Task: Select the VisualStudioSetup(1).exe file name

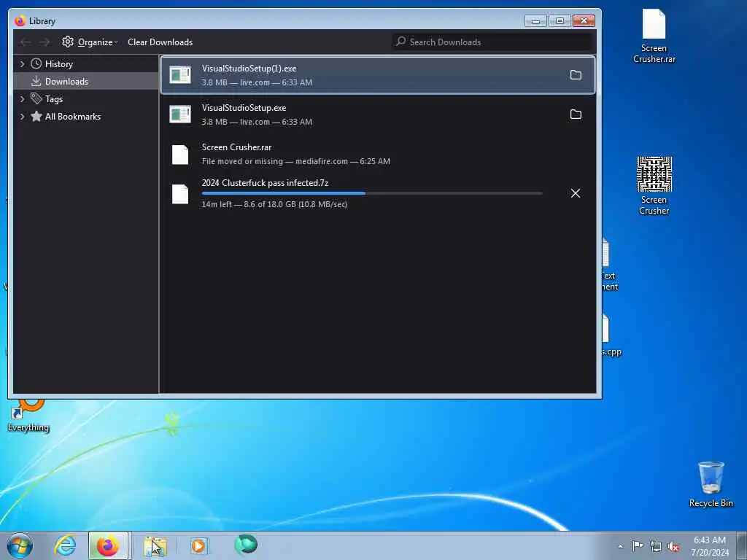Action: click(249, 68)
